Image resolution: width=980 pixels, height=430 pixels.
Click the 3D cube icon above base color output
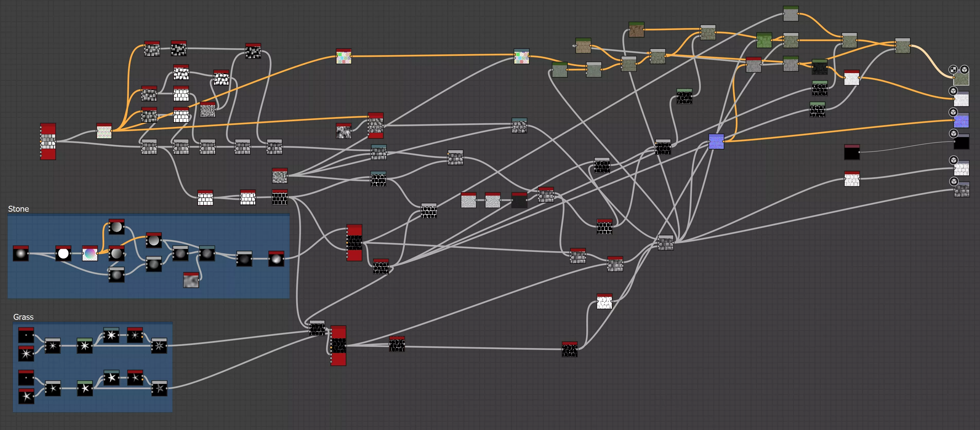click(x=964, y=69)
